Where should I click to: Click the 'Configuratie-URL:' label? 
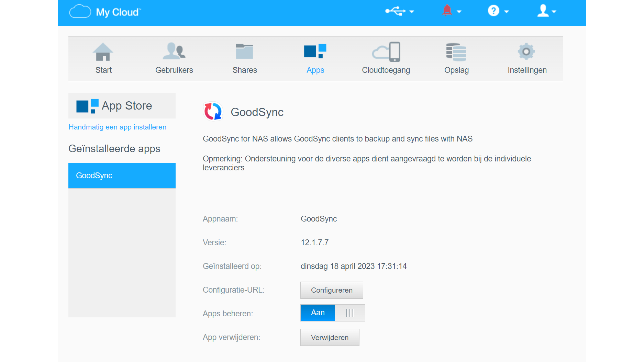(234, 290)
